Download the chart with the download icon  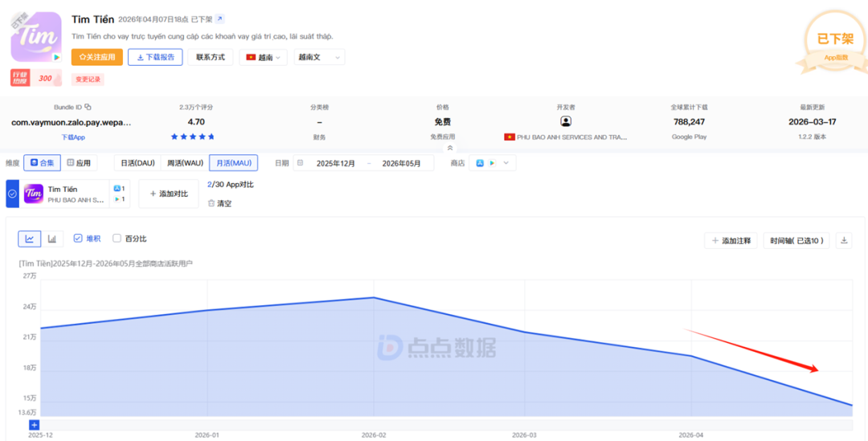coord(844,241)
